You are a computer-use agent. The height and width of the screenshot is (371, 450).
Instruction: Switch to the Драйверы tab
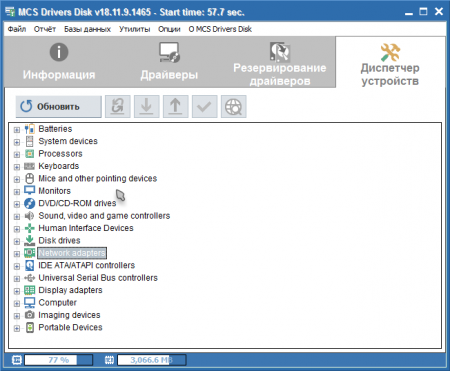(x=169, y=62)
